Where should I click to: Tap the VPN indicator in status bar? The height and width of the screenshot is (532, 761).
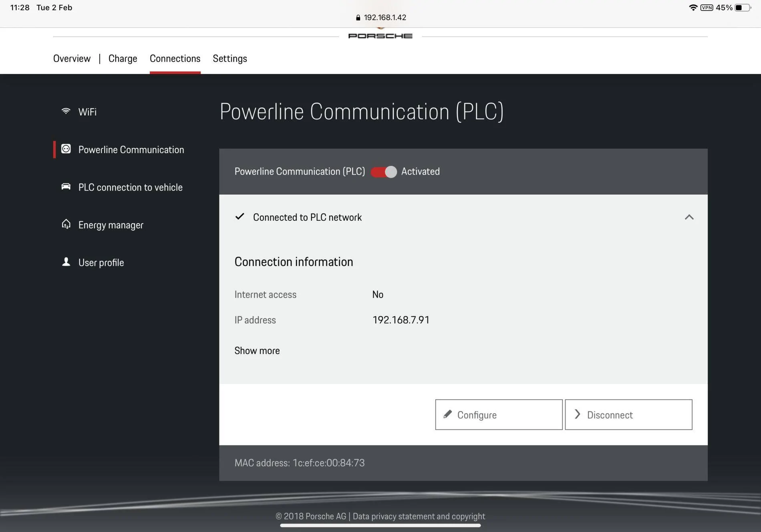707,8
